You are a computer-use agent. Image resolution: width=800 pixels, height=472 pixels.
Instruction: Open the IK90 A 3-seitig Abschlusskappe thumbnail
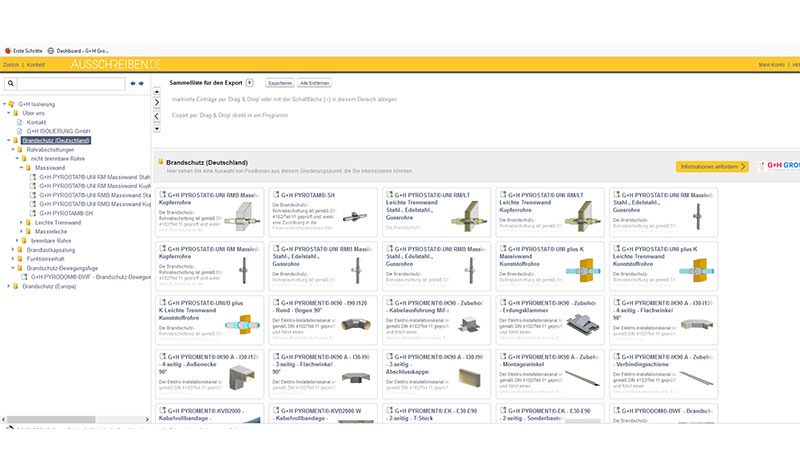(469, 378)
